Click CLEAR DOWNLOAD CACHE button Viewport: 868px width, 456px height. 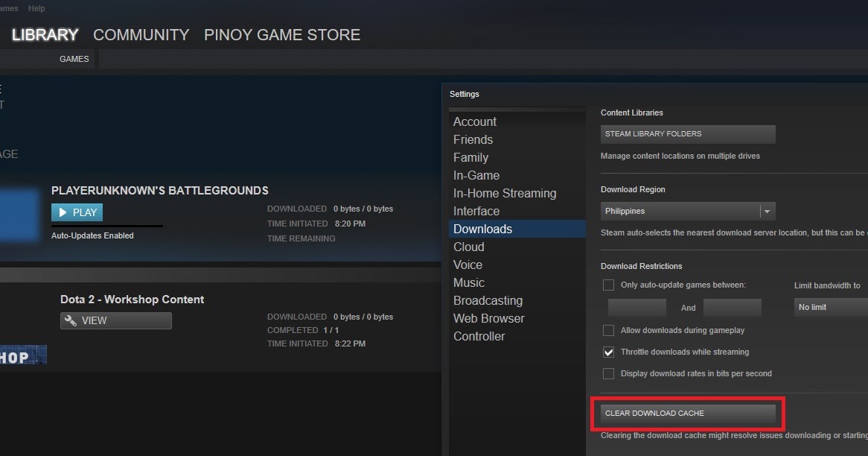coord(688,414)
